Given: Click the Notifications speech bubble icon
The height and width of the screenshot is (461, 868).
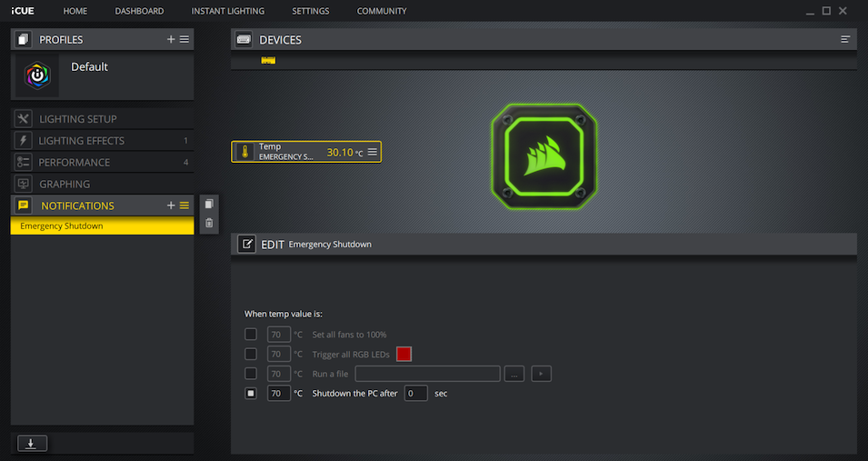Looking at the screenshot, I should [x=24, y=205].
